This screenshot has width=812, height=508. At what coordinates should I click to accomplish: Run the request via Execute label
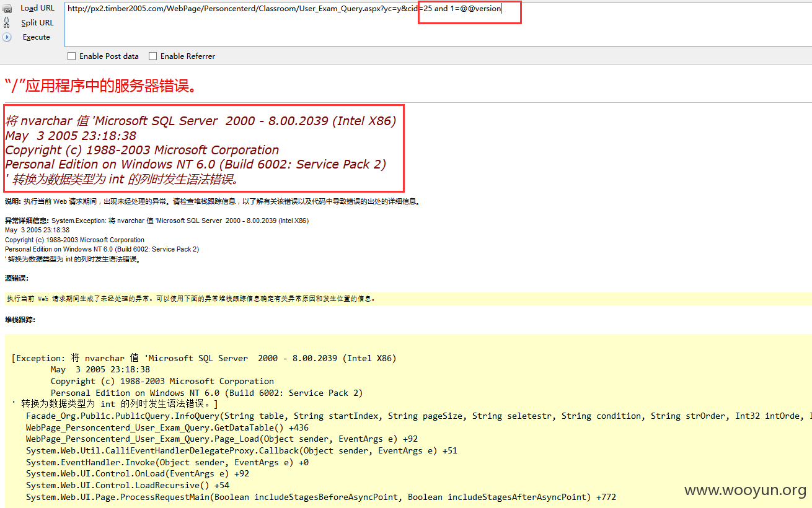pos(36,37)
